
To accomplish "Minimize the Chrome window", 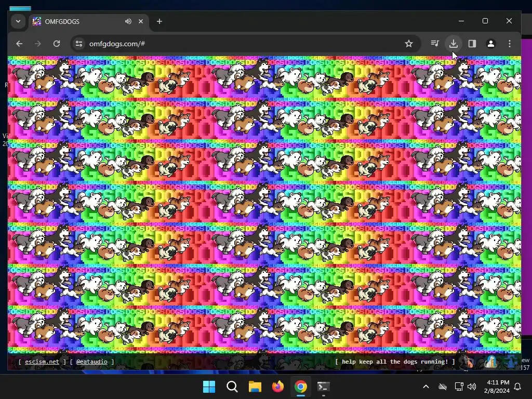I will click(461, 21).
